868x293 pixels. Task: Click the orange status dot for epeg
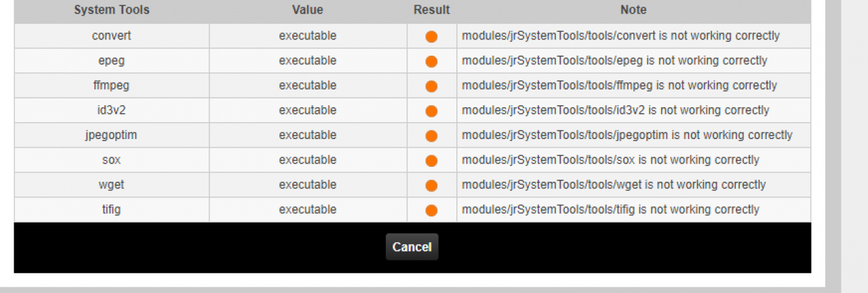click(431, 62)
